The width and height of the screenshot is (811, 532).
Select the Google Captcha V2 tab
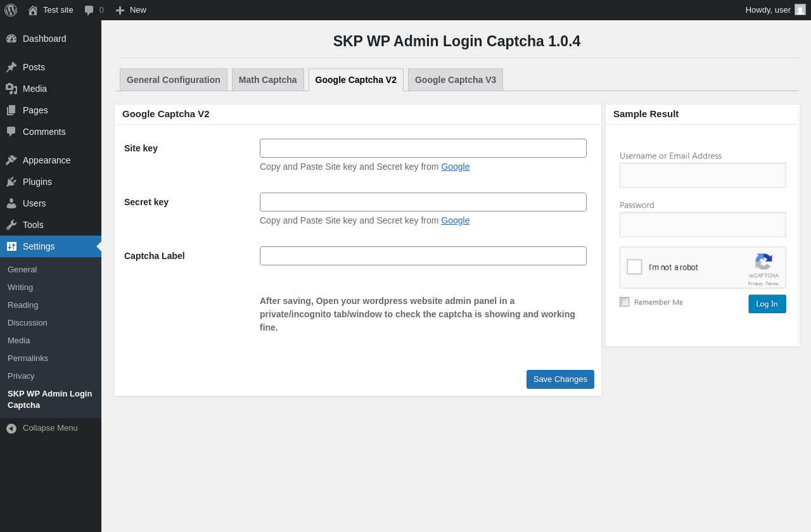pos(356,80)
